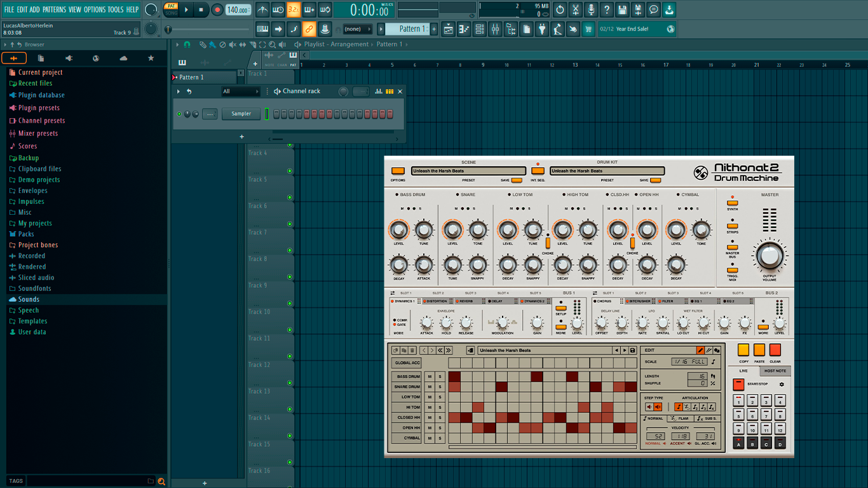868x488 pixels.
Task: Expand channel rack options arrow
Action: point(179,91)
